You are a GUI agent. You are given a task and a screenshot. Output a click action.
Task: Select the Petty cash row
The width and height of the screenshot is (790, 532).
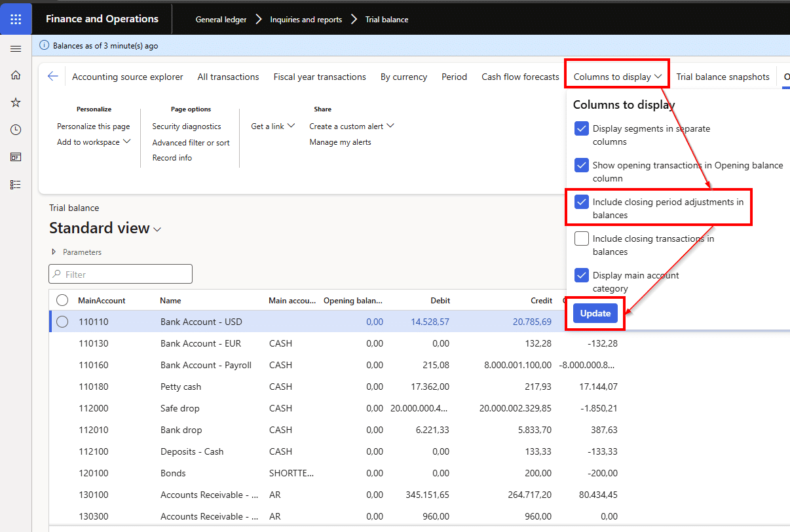pyautogui.click(x=333, y=387)
